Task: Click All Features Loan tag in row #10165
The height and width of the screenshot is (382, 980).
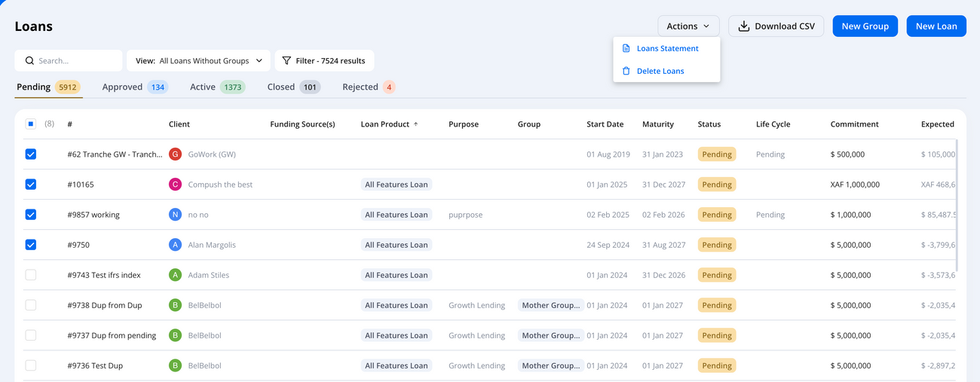Action: (x=397, y=184)
